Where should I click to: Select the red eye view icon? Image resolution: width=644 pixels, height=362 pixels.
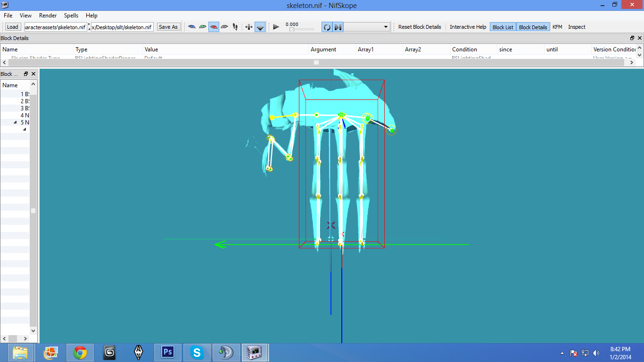[x=214, y=27]
